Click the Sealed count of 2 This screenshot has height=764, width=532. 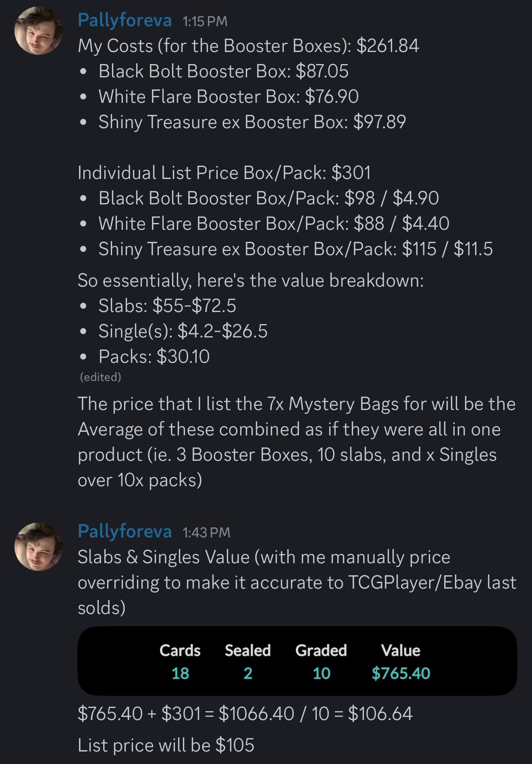click(247, 673)
